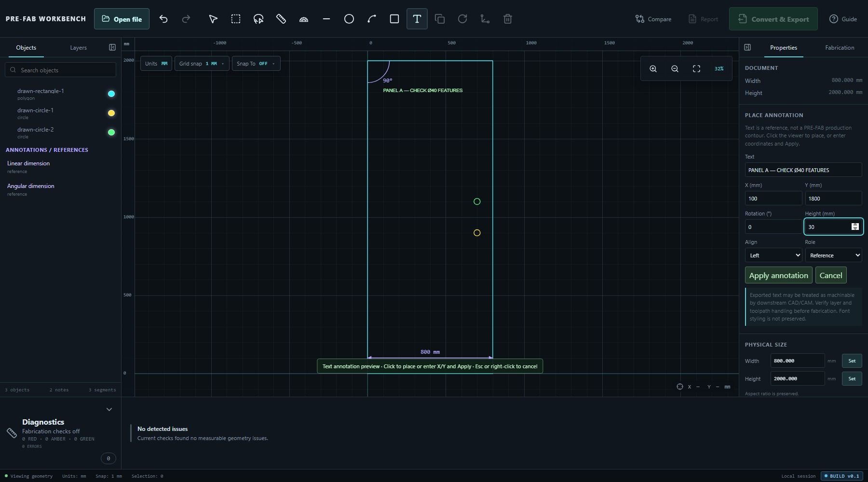The width and height of the screenshot is (868, 482).
Task: Select the arc curve tool
Action: point(372,19)
